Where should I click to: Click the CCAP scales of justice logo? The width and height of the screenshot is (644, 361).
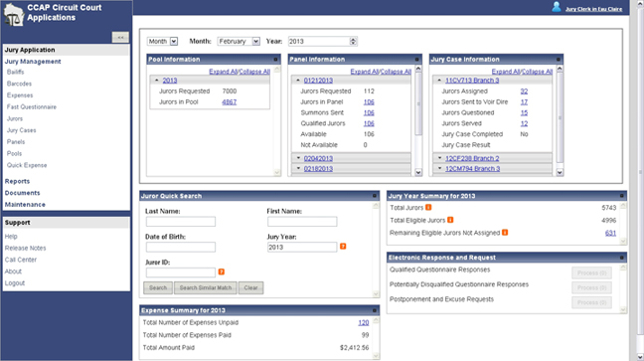(x=14, y=15)
